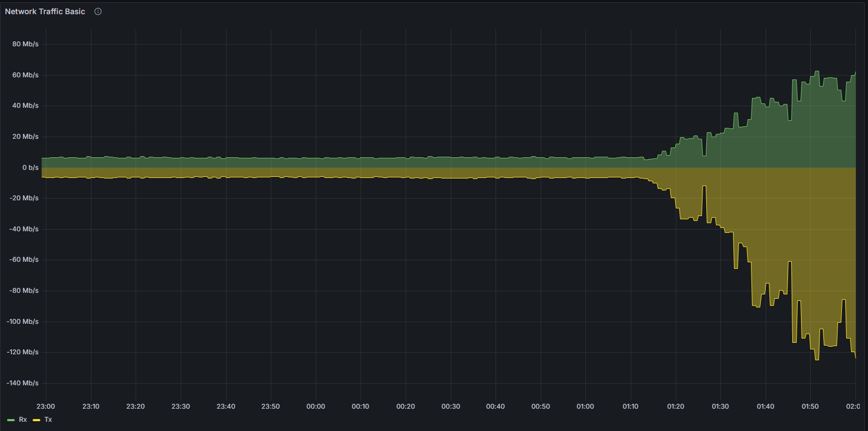This screenshot has height=431, width=868.
Task: Click the -100 Mb/s label on the y-axis
Action: pyautogui.click(x=23, y=322)
